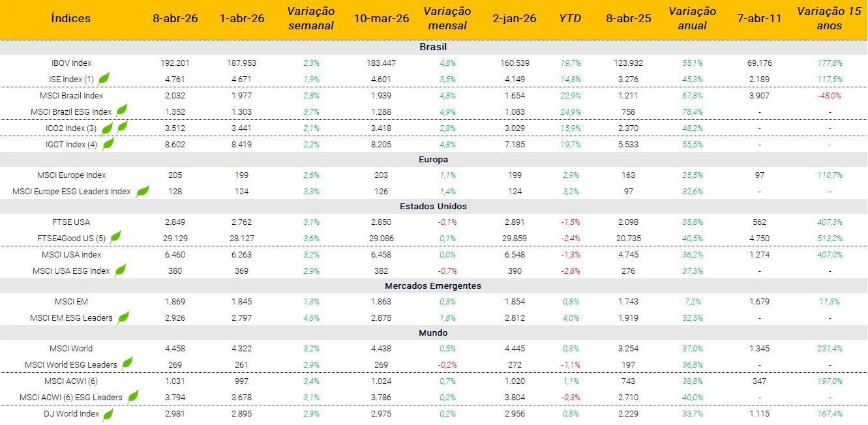
Task: Select the leaf beside MSCI USA ESG Index
Action: pos(121,270)
